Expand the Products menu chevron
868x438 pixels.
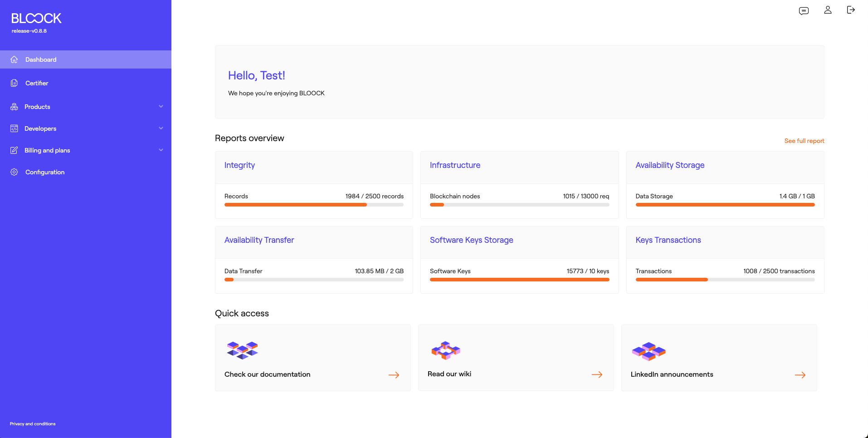pyautogui.click(x=161, y=106)
